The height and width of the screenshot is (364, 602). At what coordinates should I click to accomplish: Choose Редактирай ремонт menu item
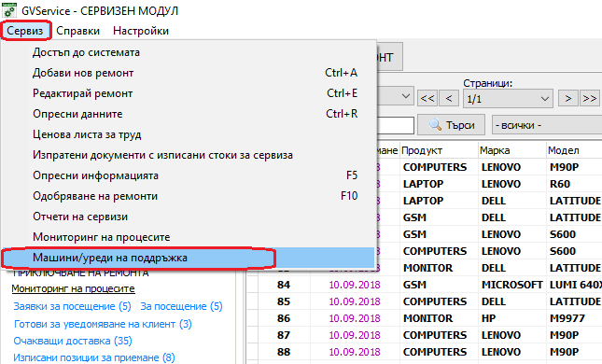point(189,93)
